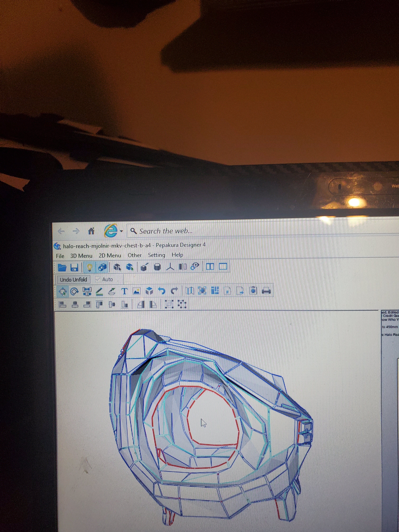Center parts vertically with alignment icon

coord(112,305)
